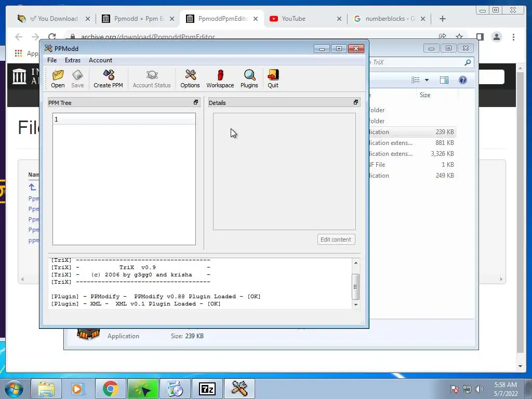
Task: Open the Options tool
Action: tap(190, 79)
